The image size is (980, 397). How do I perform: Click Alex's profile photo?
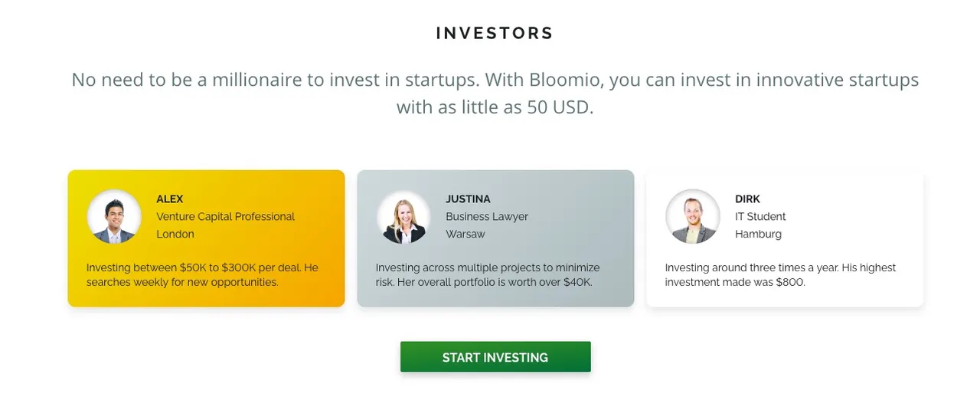(x=114, y=217)
